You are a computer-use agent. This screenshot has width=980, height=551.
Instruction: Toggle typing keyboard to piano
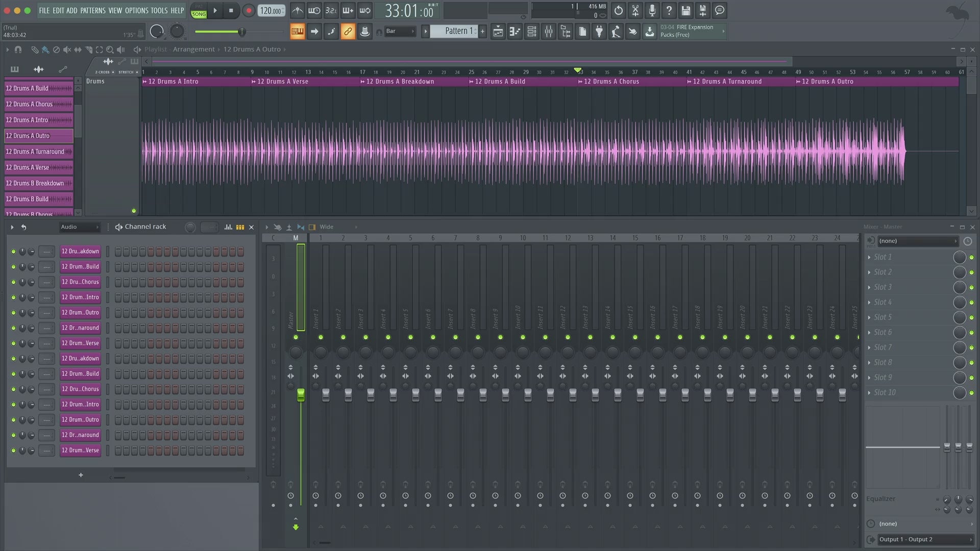coord(297,32)
